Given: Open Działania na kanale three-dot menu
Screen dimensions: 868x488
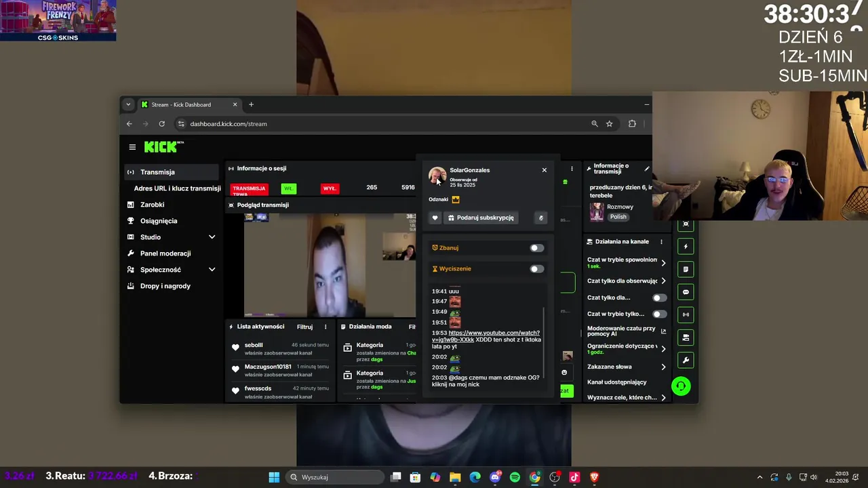Looking at the screenshot, I should tap(661, 242).
